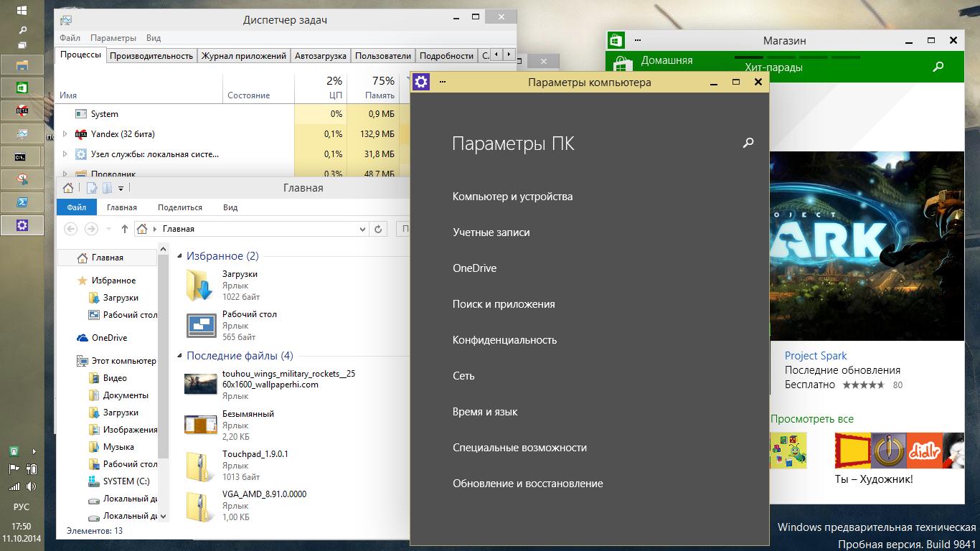Click the Store search magnifier icon

click(938, 67)
